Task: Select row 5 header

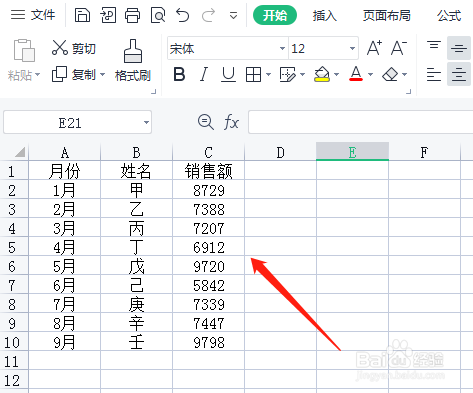Action: 13,247
